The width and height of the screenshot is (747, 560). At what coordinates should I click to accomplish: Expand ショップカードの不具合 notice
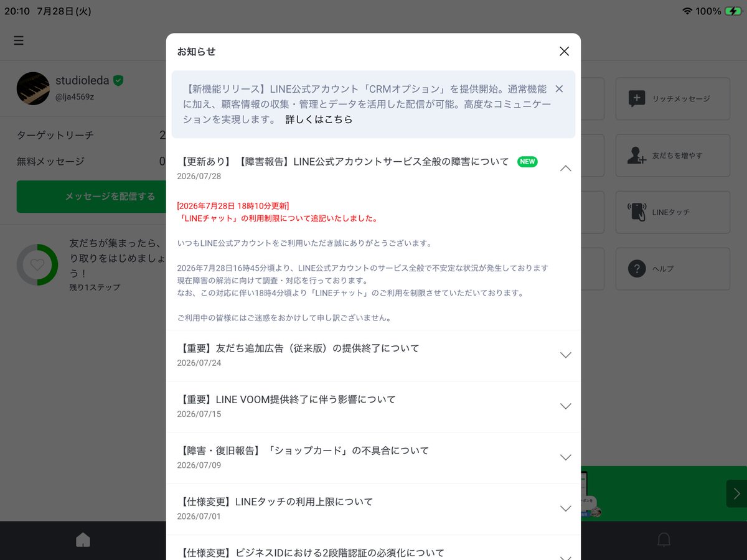click(x=565, y=457)
